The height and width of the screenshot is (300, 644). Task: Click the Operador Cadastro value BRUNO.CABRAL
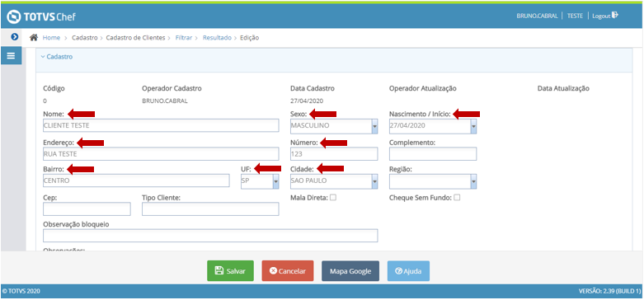click(165, 101)
